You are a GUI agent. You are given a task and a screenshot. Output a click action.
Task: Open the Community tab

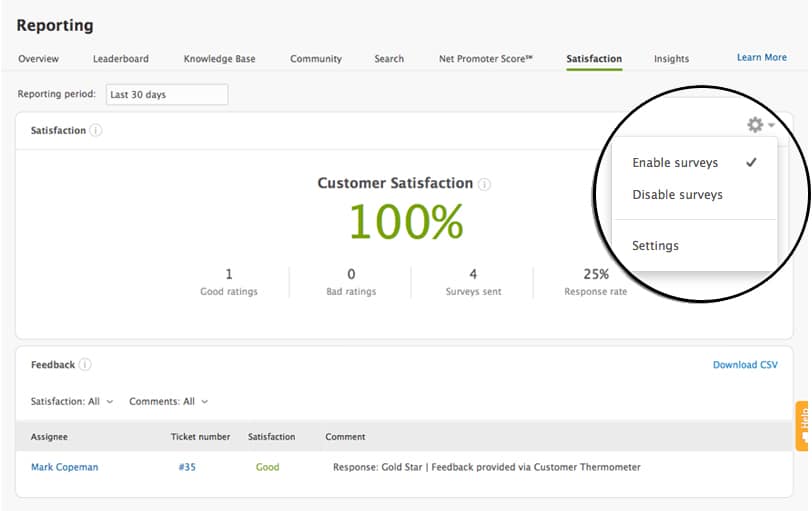pyautogui.click(x=316, y=59)
